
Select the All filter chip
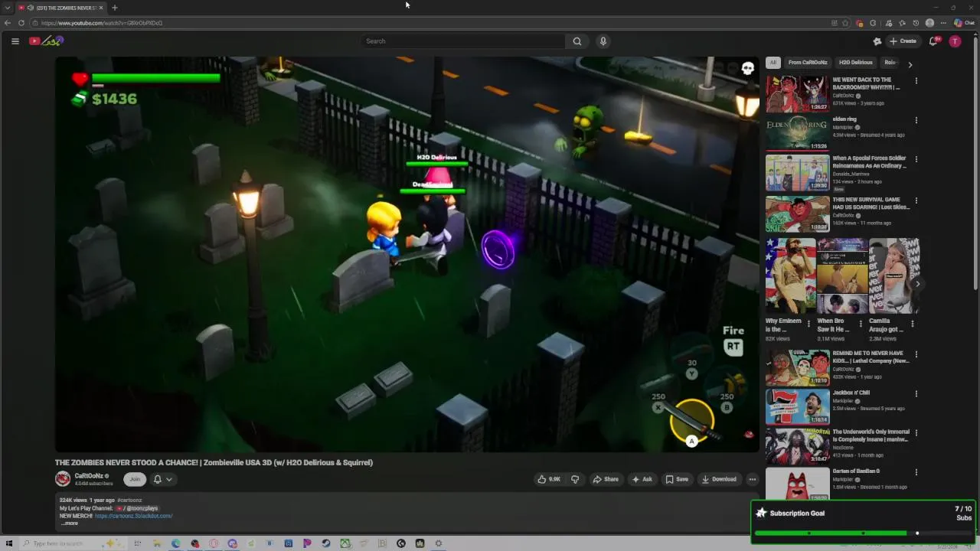point(773,63)
